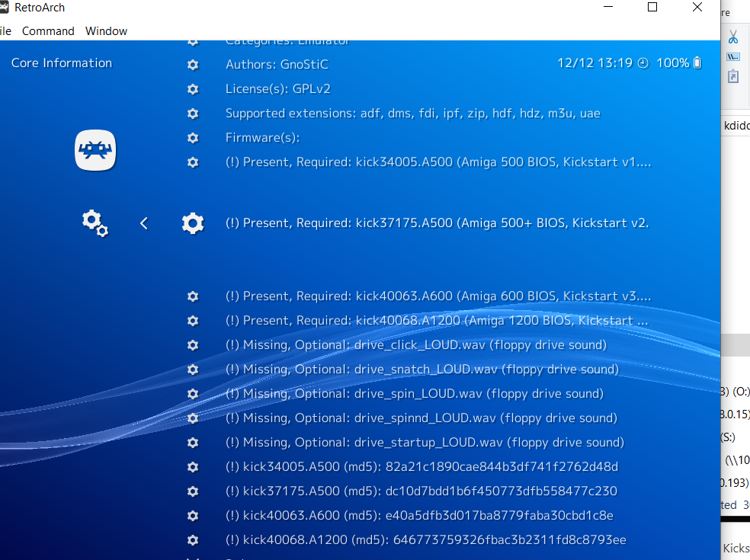Select the settings gears icon in sidebar
750x560 pixels.
95,223
